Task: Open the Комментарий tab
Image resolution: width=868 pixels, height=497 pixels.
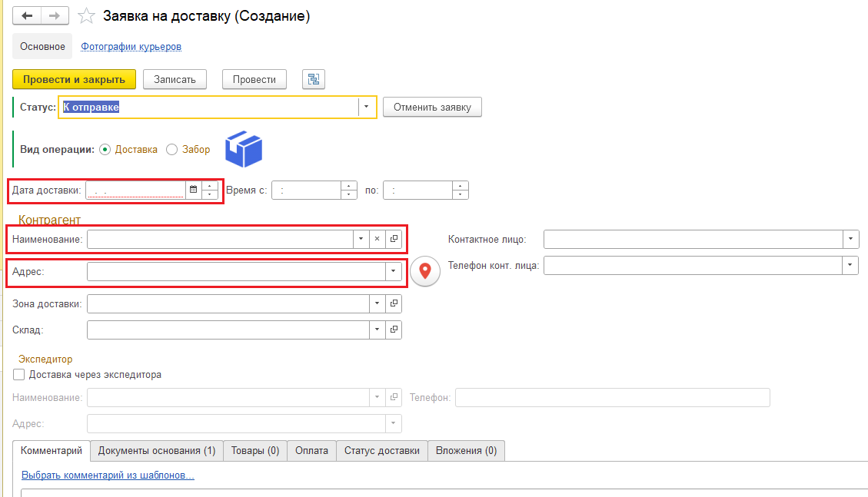Action: tap(52, 451)
